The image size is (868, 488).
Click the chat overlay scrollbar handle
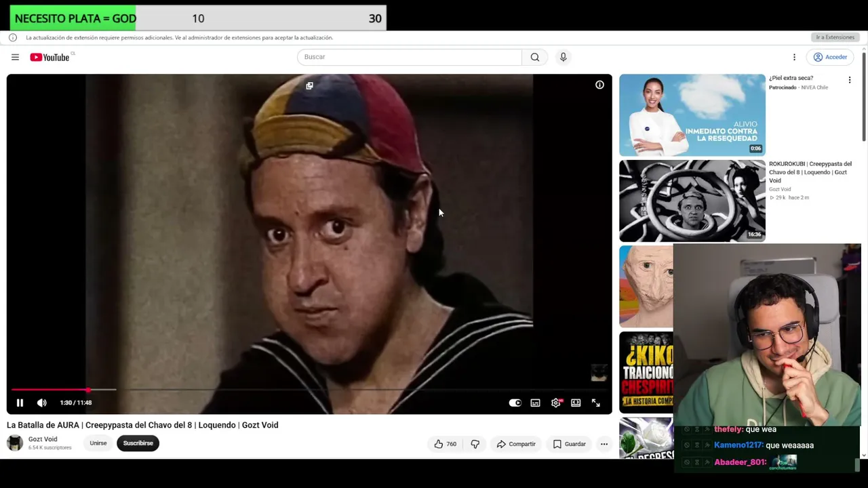(857, 465)
